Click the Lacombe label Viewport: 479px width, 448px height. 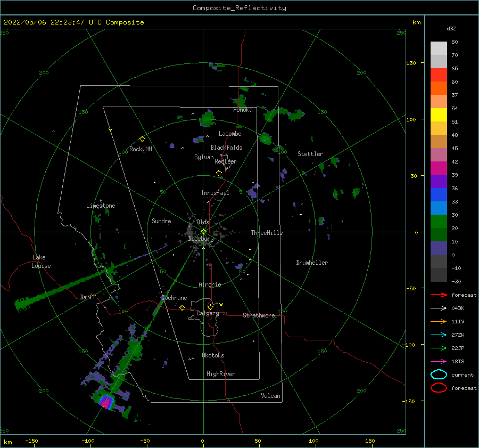click(230, 134)
